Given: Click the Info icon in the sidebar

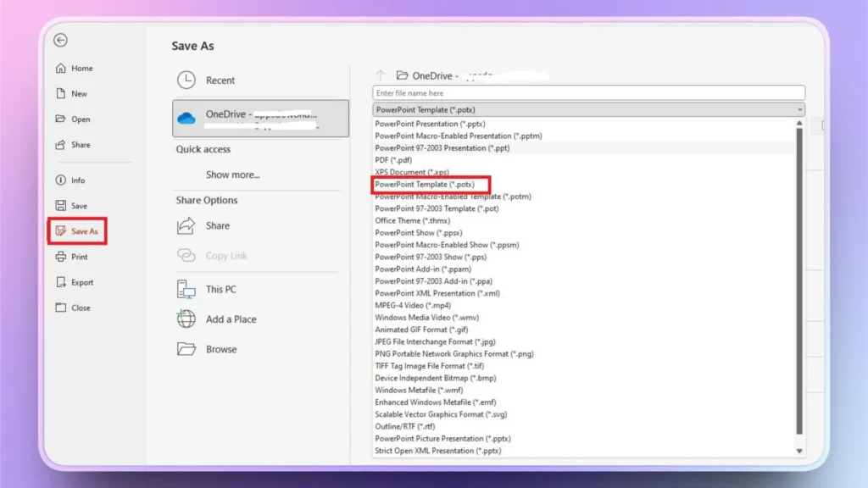Looking at the screenshot, I should point(59,179).
